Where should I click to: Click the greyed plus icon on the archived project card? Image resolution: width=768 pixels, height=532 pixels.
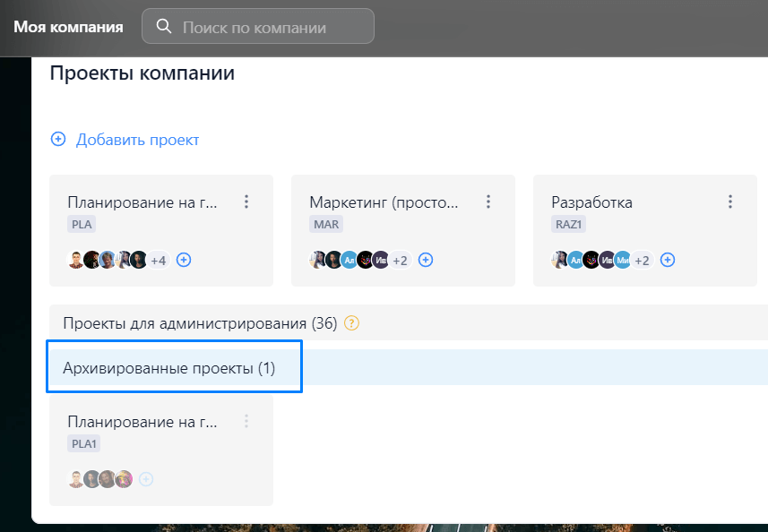click(x=145, y=478)
